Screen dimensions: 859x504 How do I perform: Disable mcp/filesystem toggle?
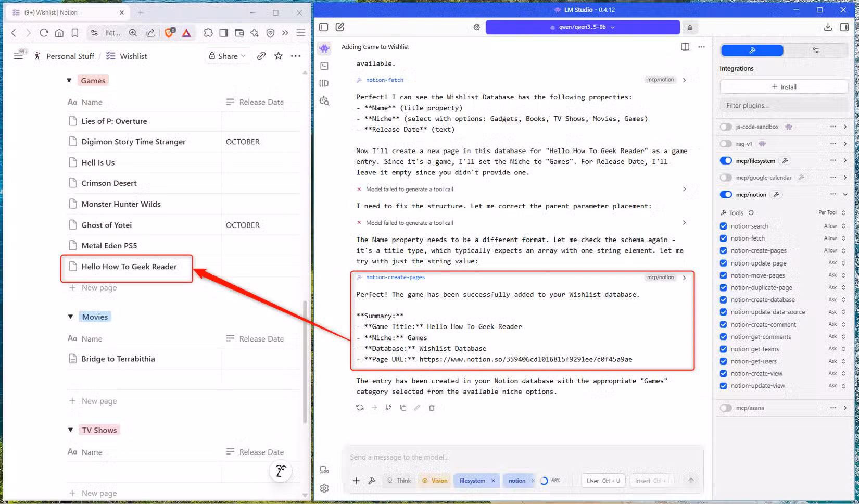click(x=726, y=161)
